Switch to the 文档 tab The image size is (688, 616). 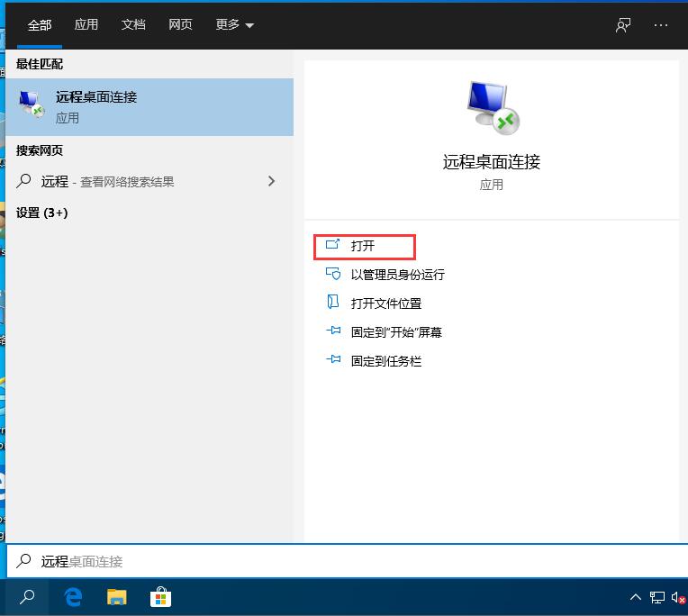pos(133,25)
